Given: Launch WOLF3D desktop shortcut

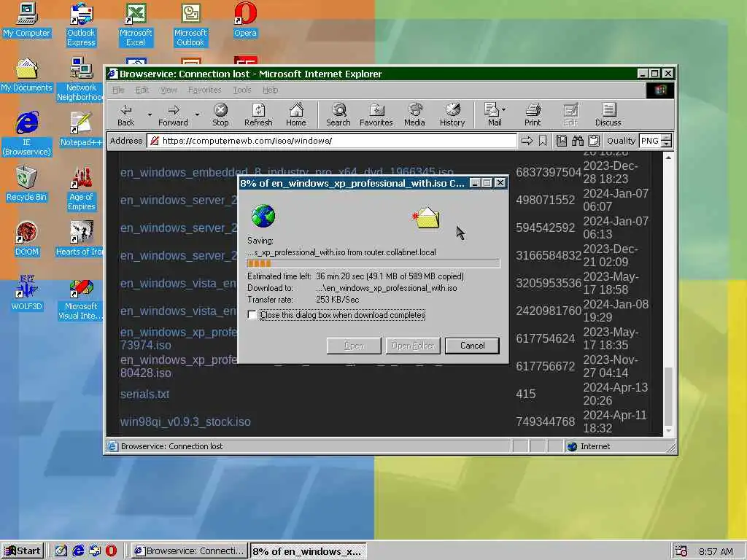Looking at the screenshot, I should [x=26, y=293].
